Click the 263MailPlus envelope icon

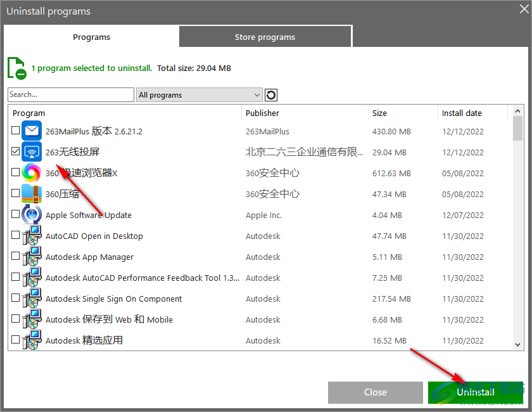(x=32, y=131)
